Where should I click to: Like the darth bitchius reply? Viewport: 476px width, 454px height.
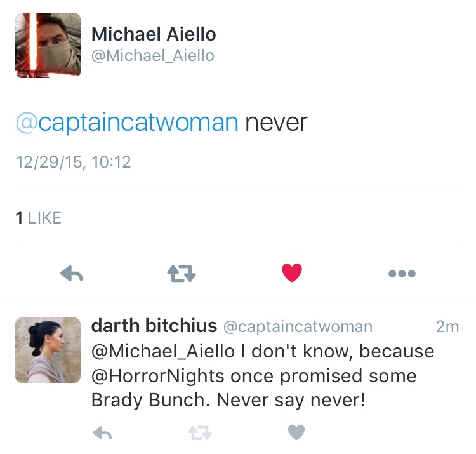tap(296, 433)
